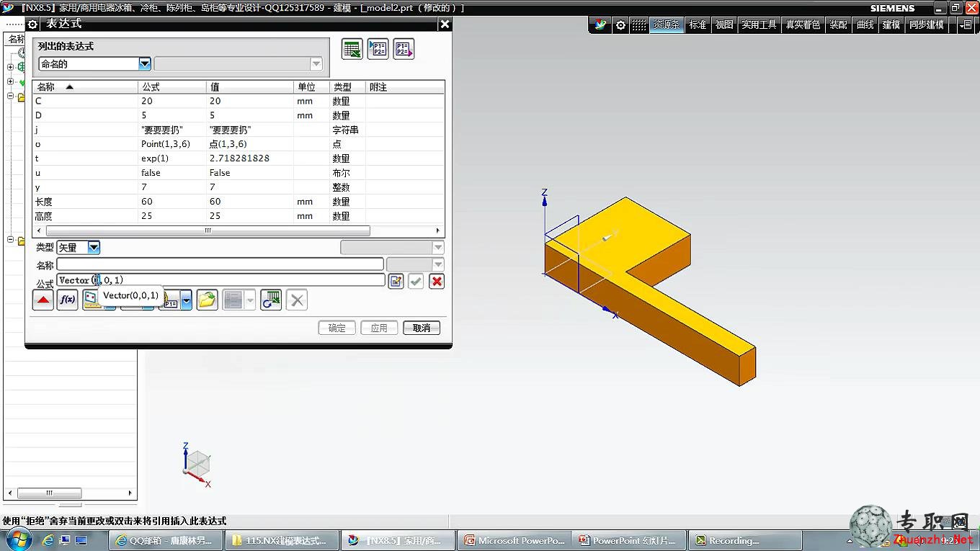Open Microsoft PowerPoint taskbar button

click(514, 540)
